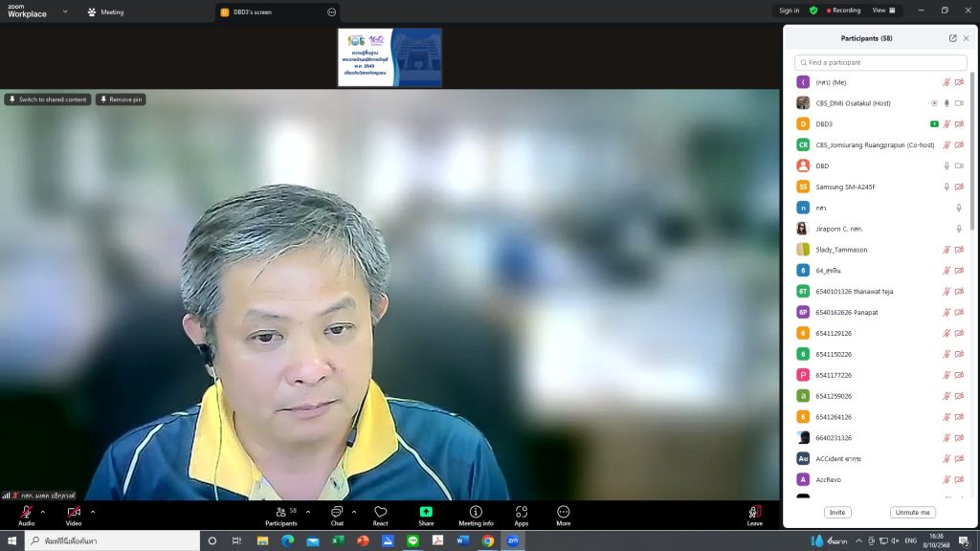Screen dimensions: 980x551
Task: Switch to the Meeting tab
Action: (105, 12)
